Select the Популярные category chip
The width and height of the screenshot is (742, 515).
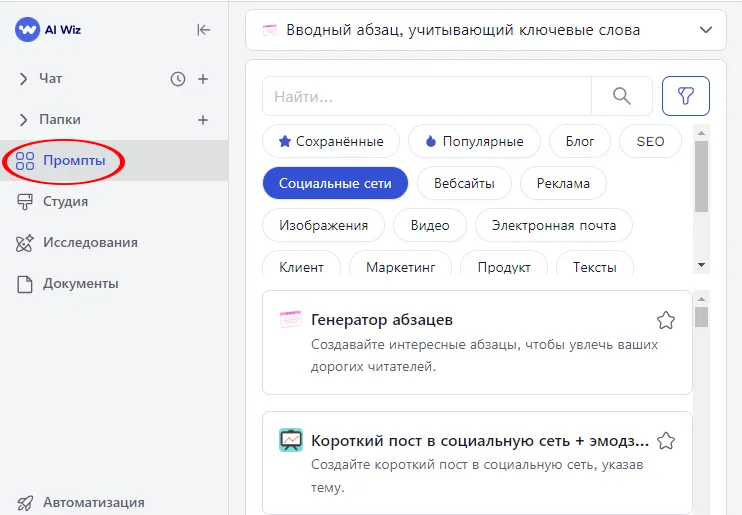(474, 141)
